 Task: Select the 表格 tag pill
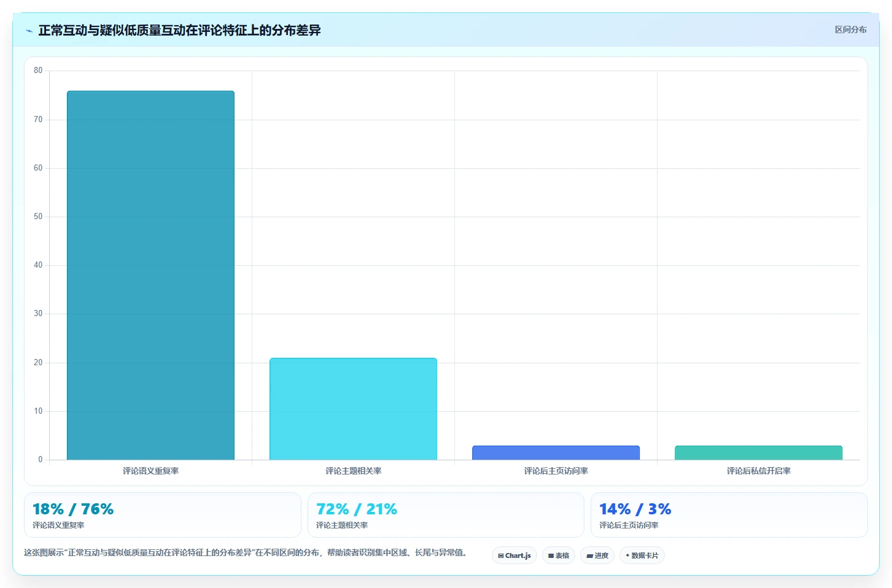point(559,555)
